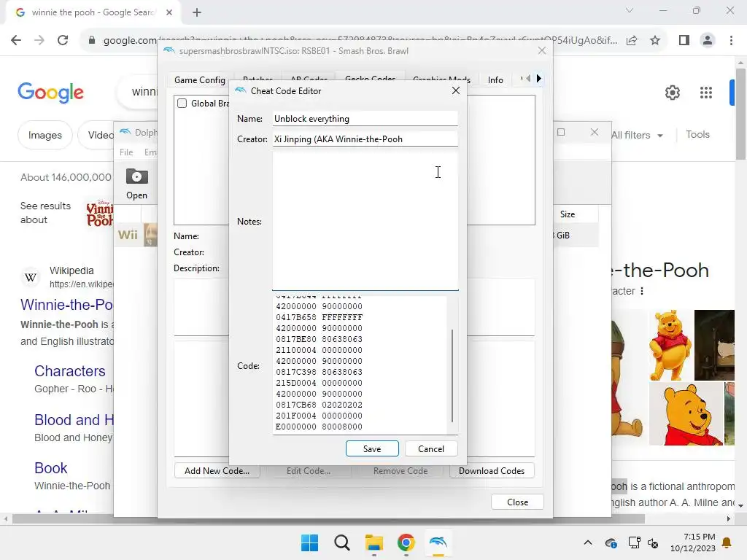
Task: Open the Graphics Mods tab
Action: click(441, 79)
